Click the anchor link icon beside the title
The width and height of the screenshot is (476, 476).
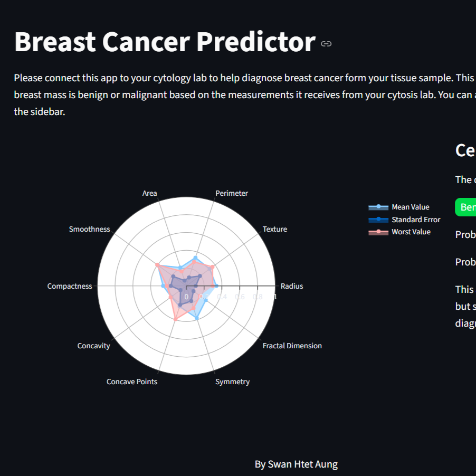coord(326,44)
